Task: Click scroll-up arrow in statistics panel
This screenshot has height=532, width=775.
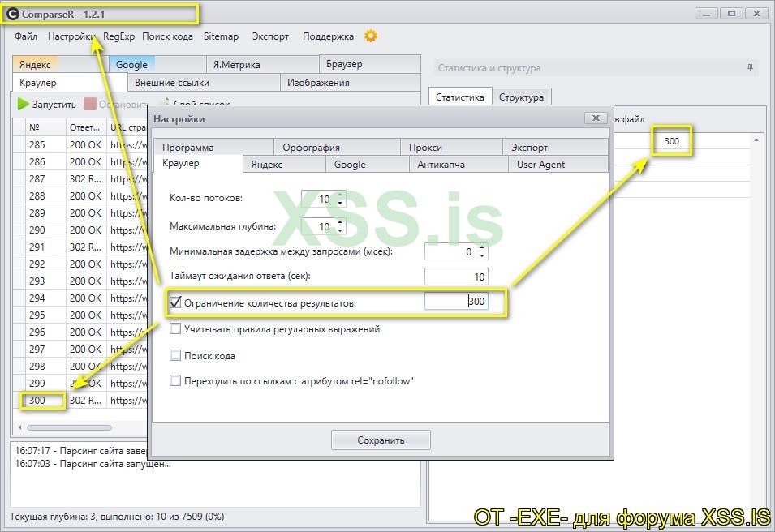Action: tap(756, 141)
